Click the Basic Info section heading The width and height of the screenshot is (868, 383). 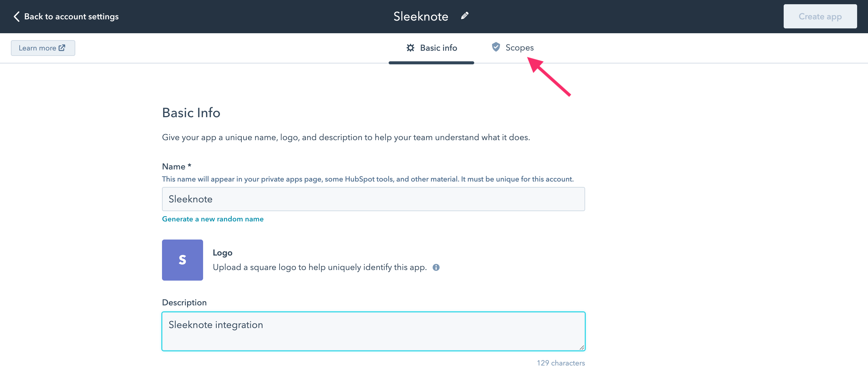[191, 113]
